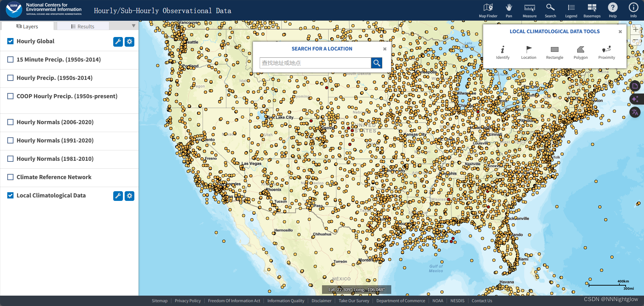
Task: Click the Climate Reference Network label
Action: pos(54,177)
